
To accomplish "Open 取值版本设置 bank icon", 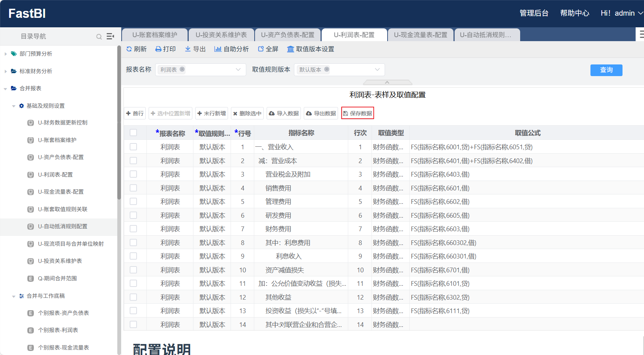I will pos(290,49).
